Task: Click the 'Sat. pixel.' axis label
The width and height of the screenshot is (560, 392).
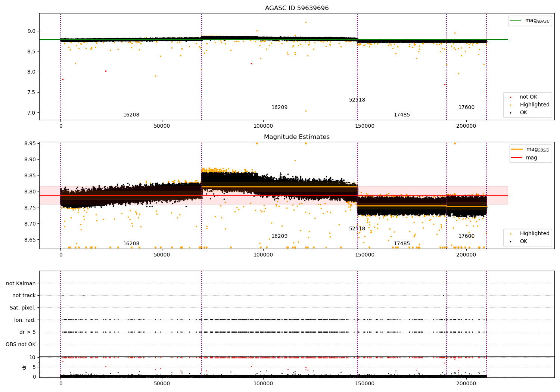Action: (x=23, y=308)
